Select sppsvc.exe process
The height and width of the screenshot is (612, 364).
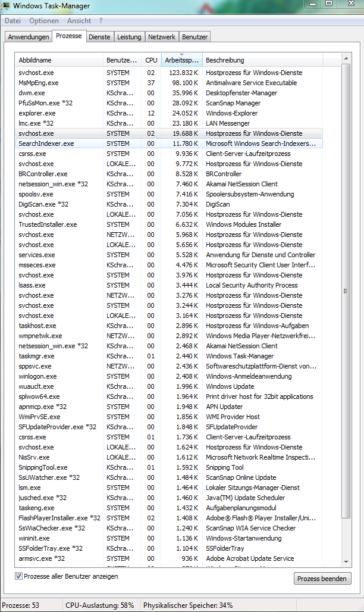coord(169,366)
